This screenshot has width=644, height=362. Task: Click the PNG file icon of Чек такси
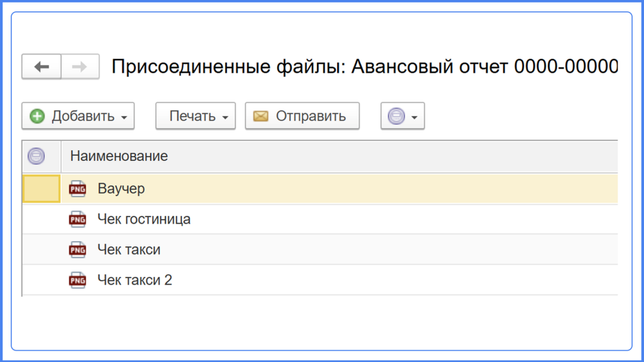pos(77,250)
